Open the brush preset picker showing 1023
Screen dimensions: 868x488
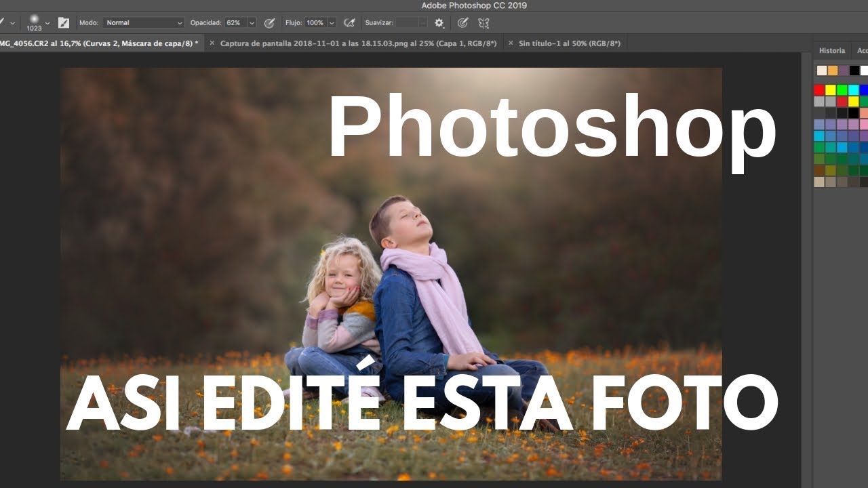coord(34,23)
